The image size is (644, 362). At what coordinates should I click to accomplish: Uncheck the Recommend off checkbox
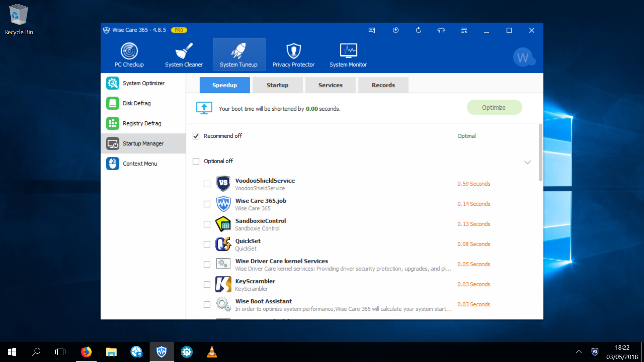[x=196, y=136]
